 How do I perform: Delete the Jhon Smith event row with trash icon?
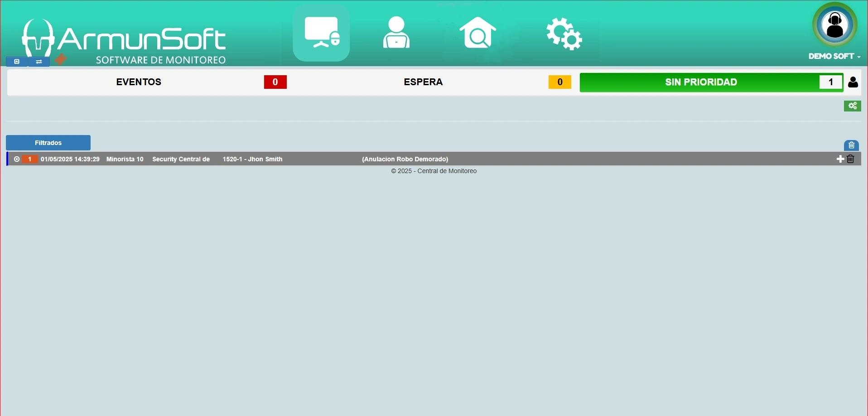[x=850, y=159]
